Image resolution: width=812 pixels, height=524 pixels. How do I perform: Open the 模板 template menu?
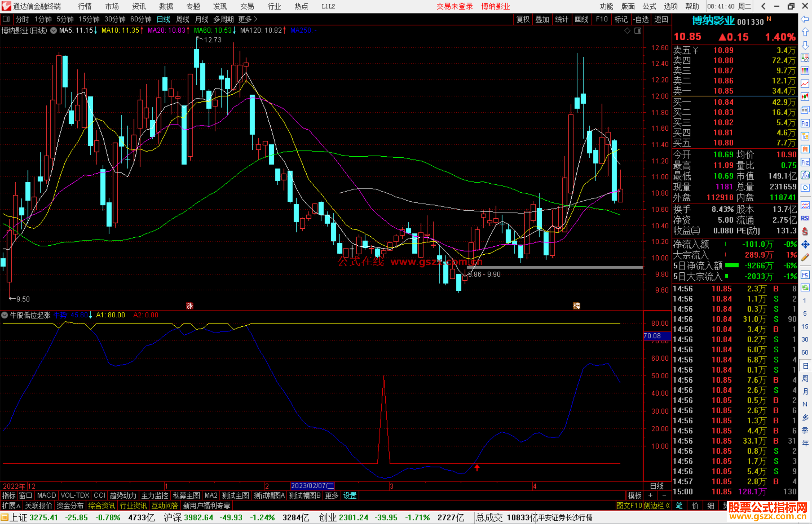[635, 495]
